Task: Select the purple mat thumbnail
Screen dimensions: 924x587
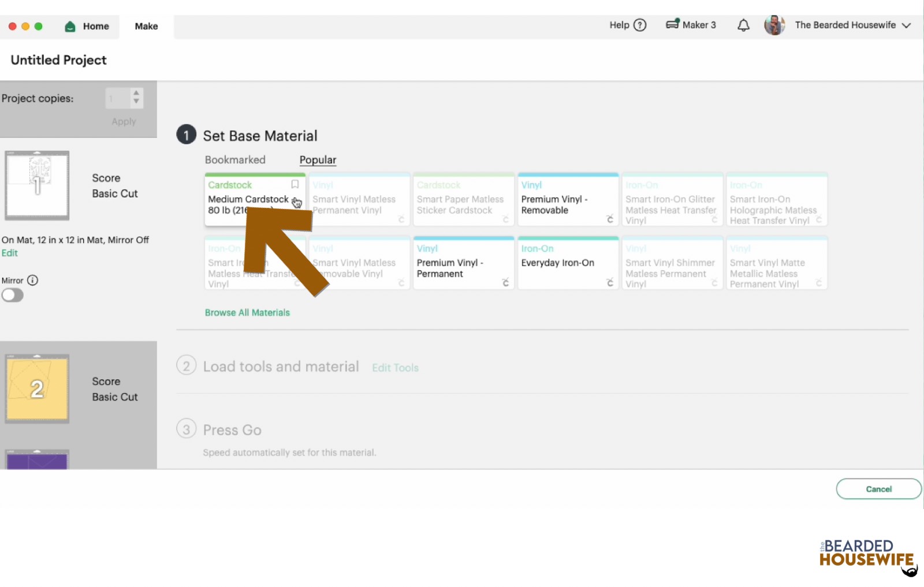Action: pos(37,460)
